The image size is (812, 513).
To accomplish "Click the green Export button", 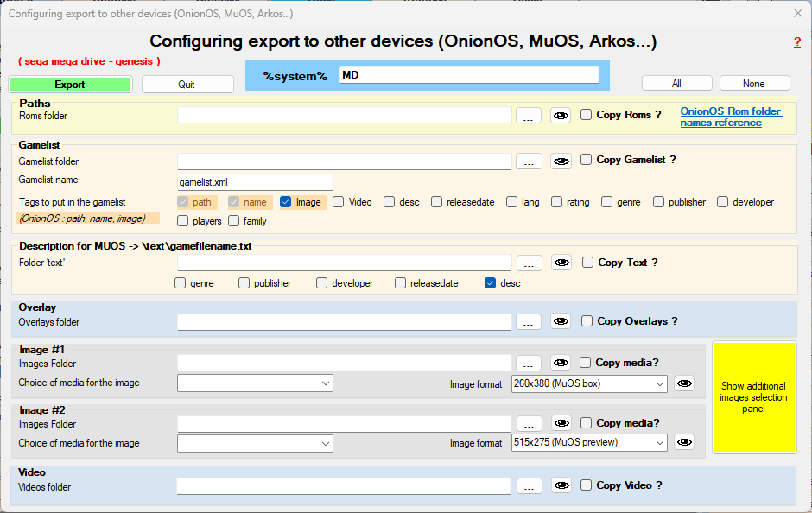I will pos(70,85).
